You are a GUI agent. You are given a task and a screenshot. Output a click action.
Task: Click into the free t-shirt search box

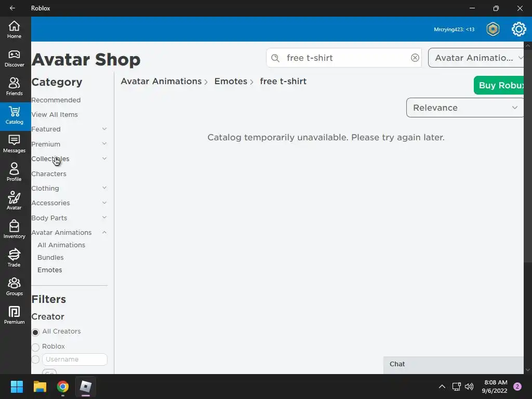point(344,58)
